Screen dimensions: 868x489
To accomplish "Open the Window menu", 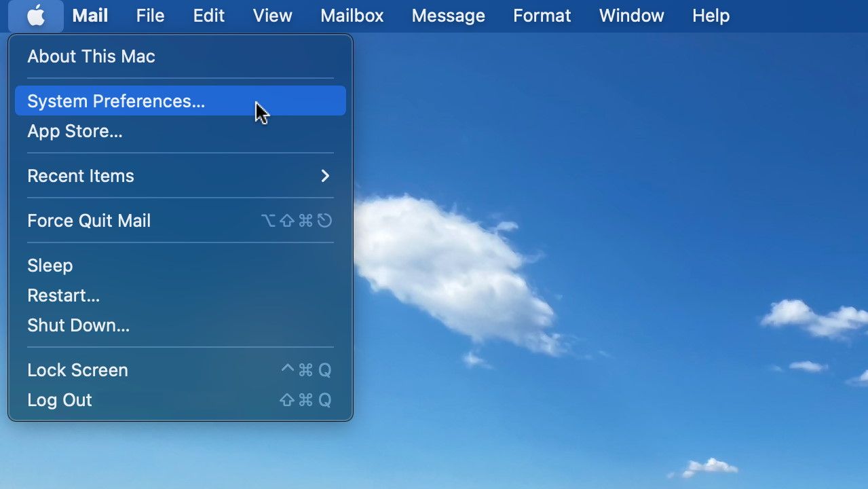I will (631, 16).
